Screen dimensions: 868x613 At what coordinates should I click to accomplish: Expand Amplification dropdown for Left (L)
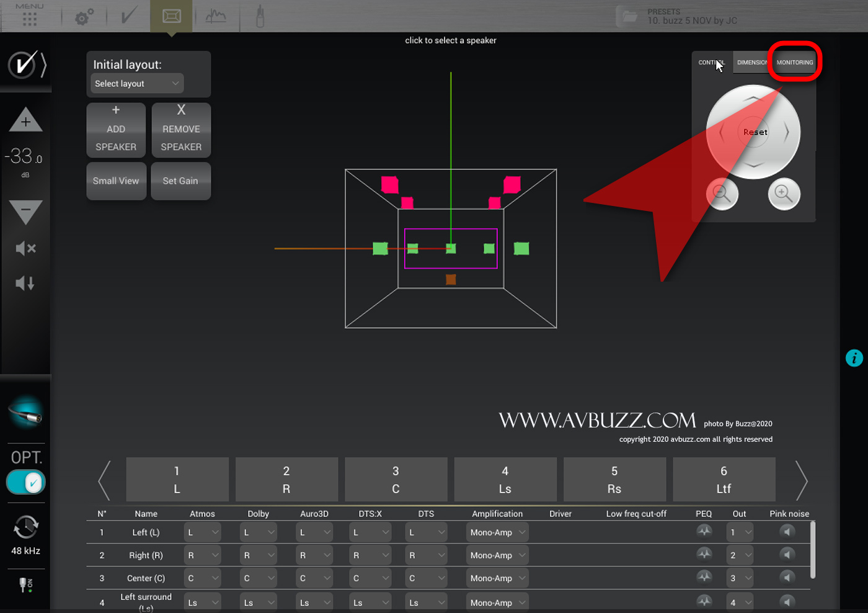point(497,532)
